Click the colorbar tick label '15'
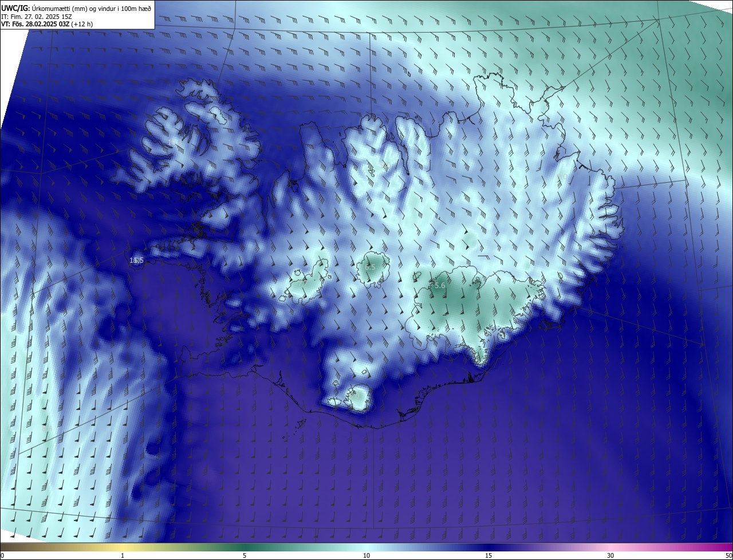The width and height of the screenshot is (733, 560). click(x=488, y=555)
